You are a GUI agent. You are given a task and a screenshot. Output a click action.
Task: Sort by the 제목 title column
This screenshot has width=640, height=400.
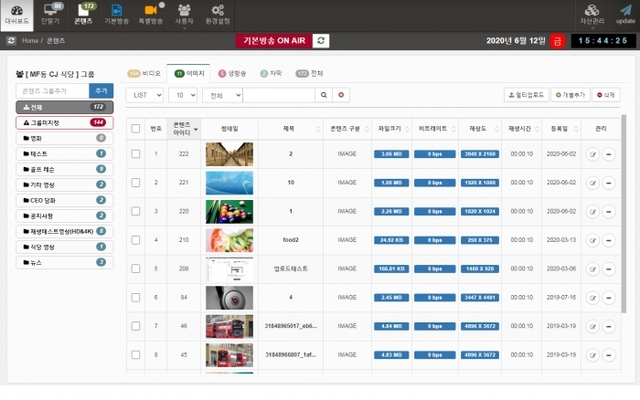pos(291,129)
